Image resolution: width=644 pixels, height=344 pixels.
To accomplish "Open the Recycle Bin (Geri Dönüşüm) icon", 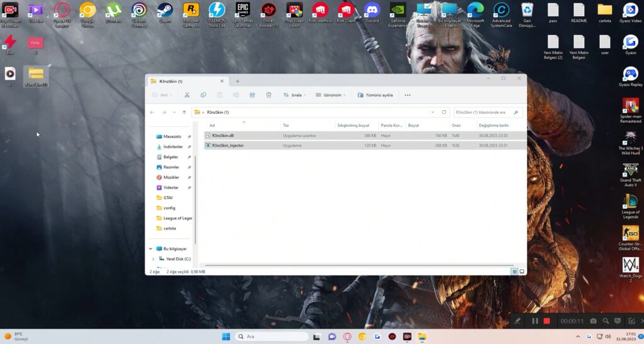I will [x=527, y=14].
